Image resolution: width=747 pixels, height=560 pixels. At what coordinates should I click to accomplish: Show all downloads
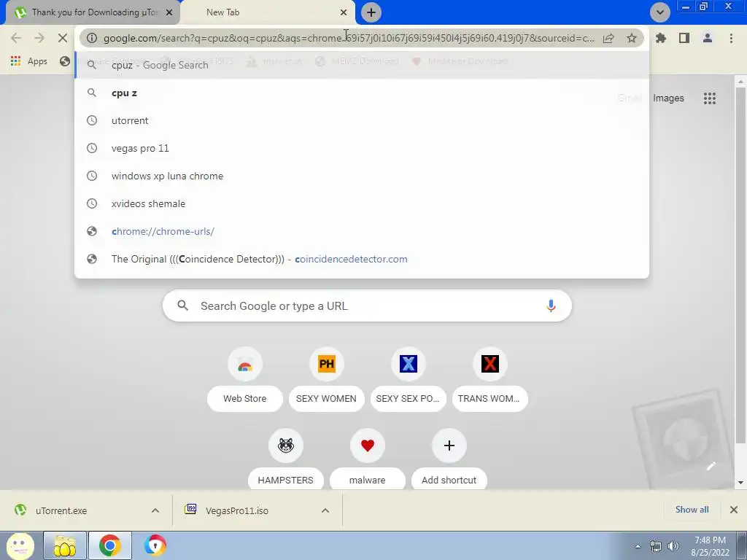[x=692, y=510]
